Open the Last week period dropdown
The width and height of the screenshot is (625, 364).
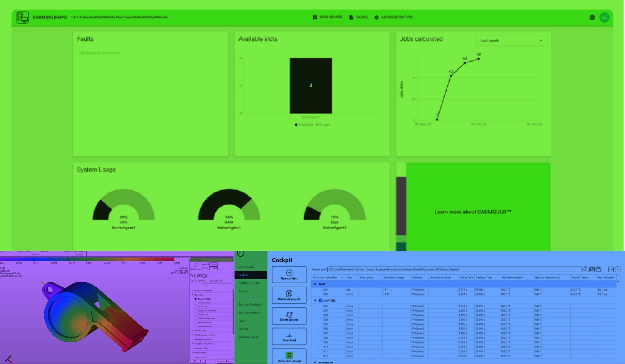click(x=512, y=41)
